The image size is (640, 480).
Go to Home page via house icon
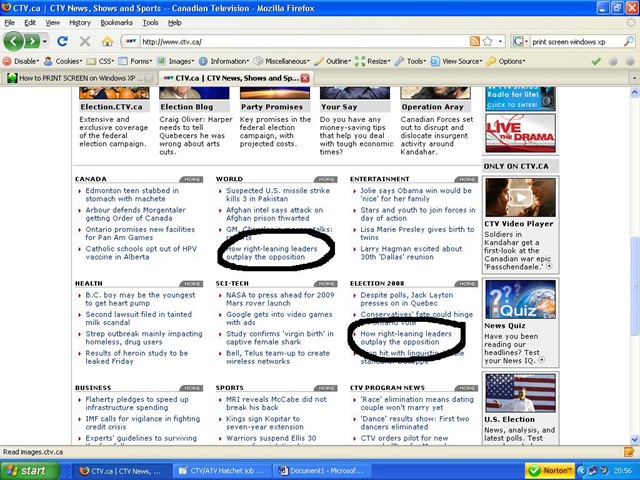(107, 41)
